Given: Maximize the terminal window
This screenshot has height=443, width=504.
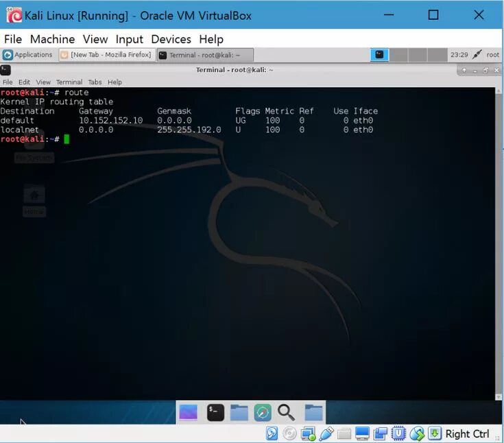Looking at the screenshot, I should click(x=485, y=70).
